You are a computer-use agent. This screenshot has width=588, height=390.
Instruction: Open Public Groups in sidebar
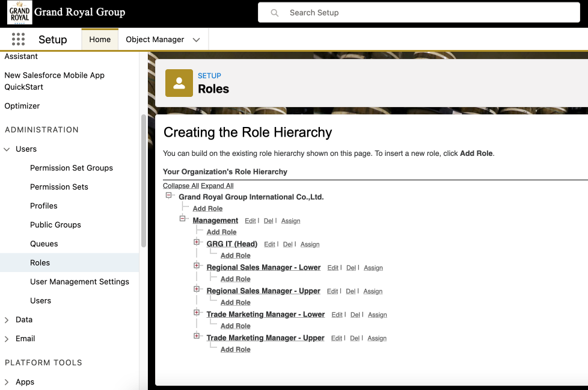55,225
